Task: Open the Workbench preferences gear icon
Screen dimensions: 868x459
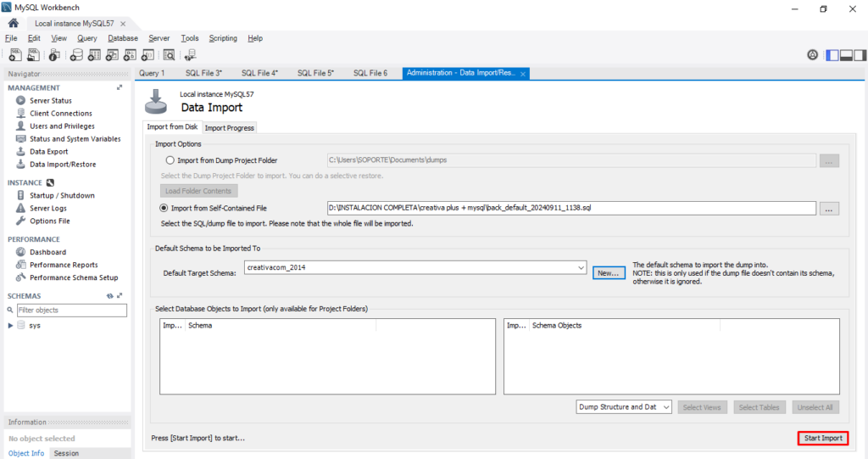Action: (x=812, y=55)
